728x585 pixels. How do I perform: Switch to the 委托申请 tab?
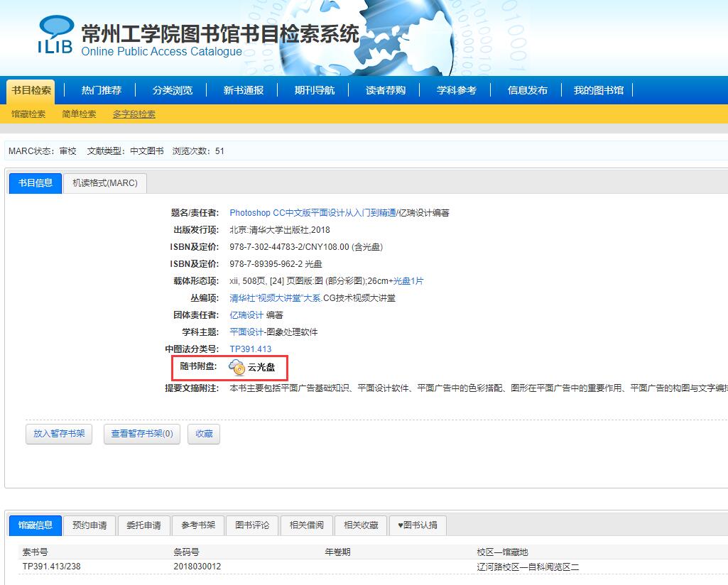pyautogui.click(x=144, y=525)
